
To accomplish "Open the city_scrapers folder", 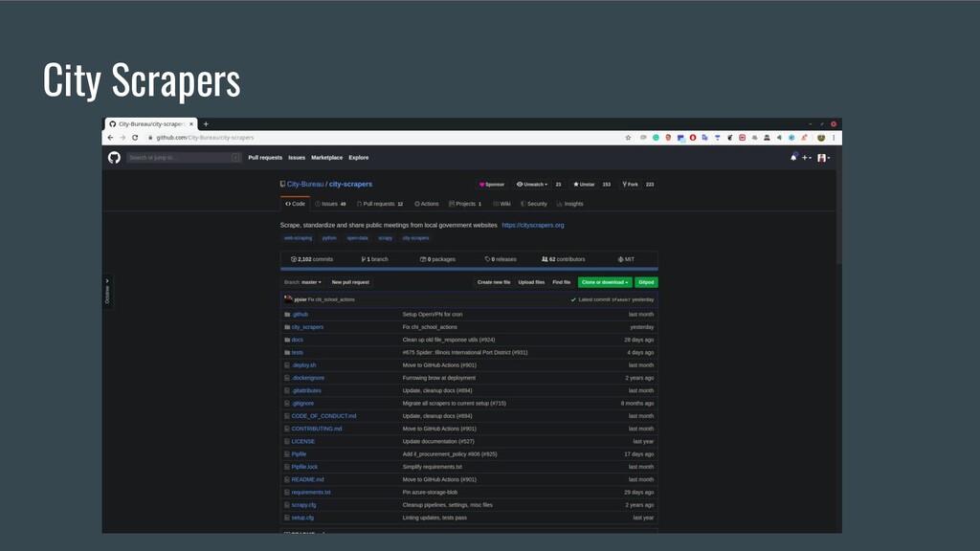I will point(307,327).
